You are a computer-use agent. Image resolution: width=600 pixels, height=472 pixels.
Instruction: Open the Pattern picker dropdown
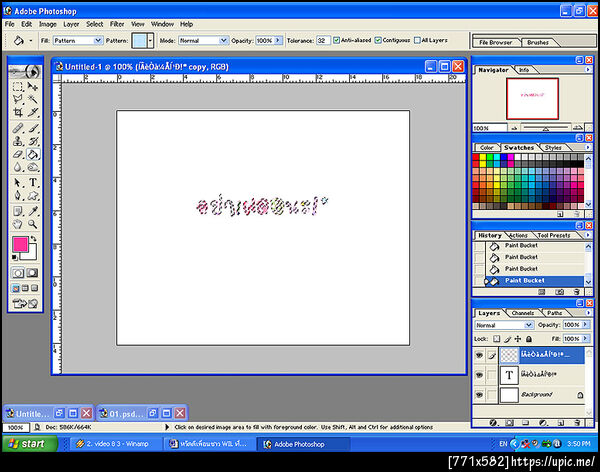(x=151, y=40)
